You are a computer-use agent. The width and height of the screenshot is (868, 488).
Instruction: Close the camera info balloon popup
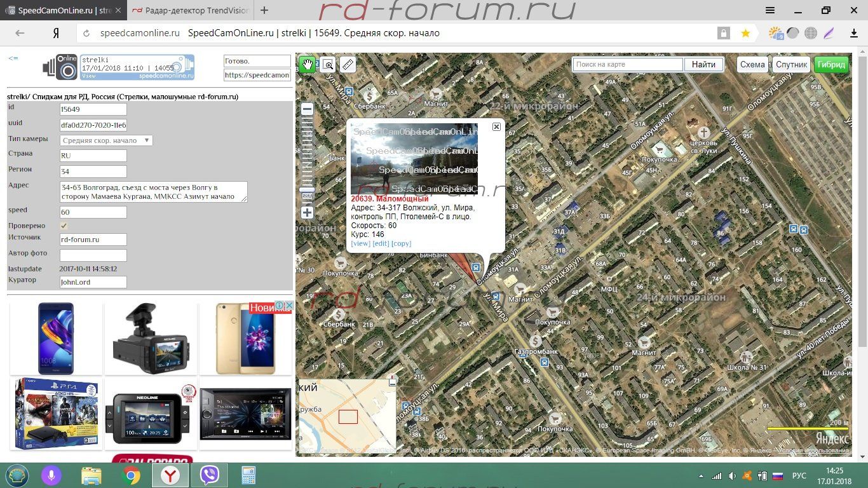[496, 126]
